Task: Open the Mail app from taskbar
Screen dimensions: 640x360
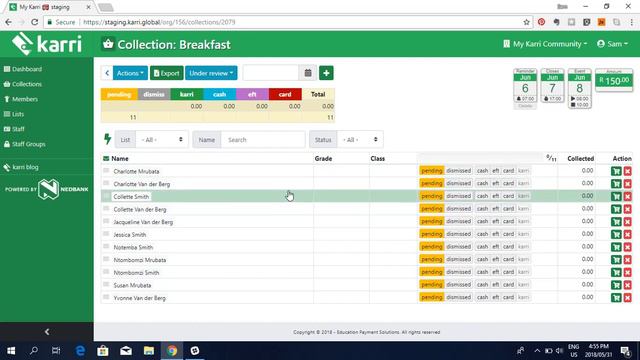Action: tap(126, 351)
